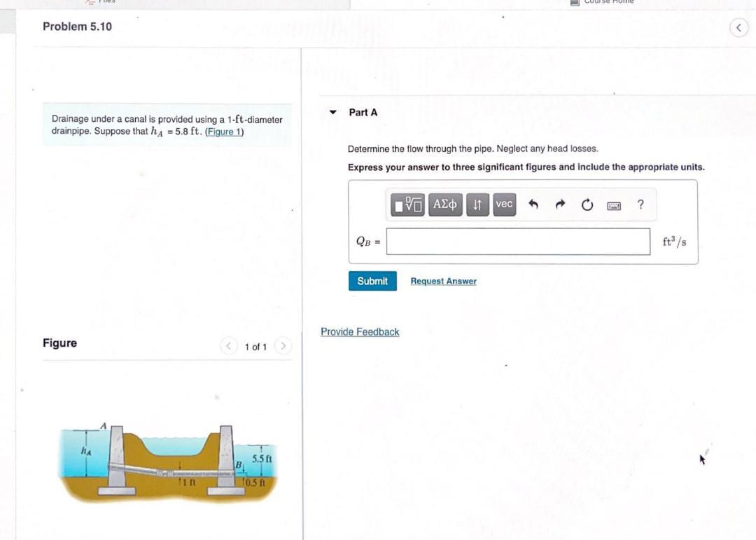Insert a vector with the vec button
756x540 pixels.
coord(504,205)
